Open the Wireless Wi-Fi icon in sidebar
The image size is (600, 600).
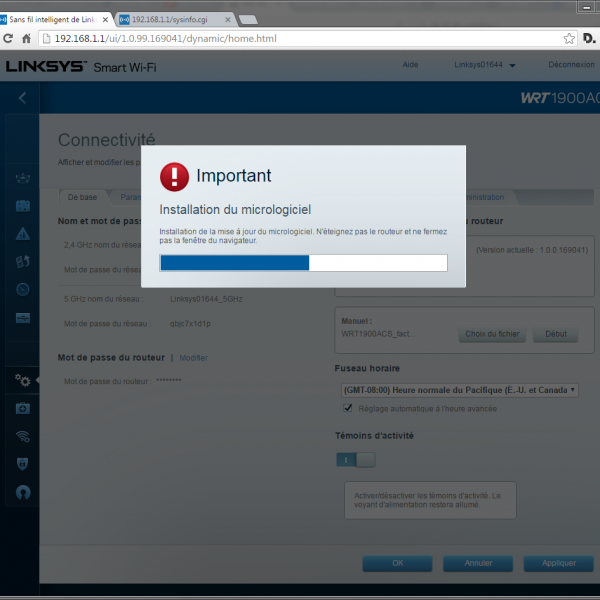click(x=22, y=436)
